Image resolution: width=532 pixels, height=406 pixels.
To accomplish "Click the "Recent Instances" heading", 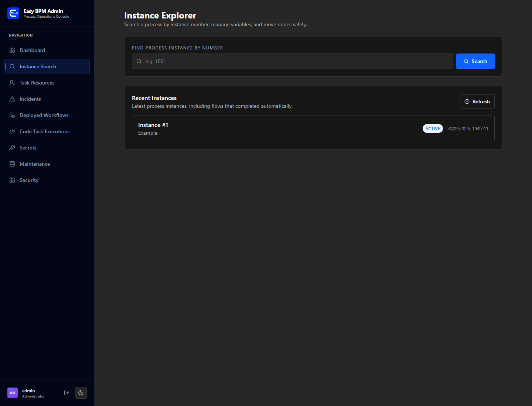I will pos(154,98).
